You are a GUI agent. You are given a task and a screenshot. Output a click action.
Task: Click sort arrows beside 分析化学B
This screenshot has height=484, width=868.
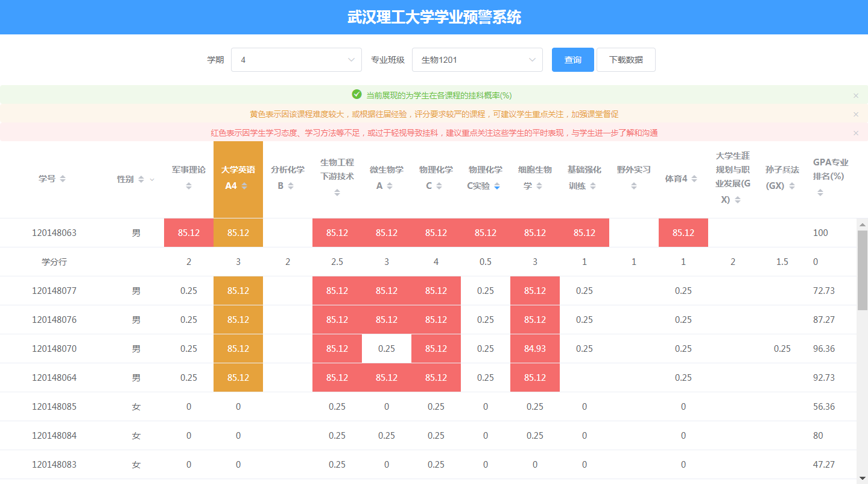(291, 186)
